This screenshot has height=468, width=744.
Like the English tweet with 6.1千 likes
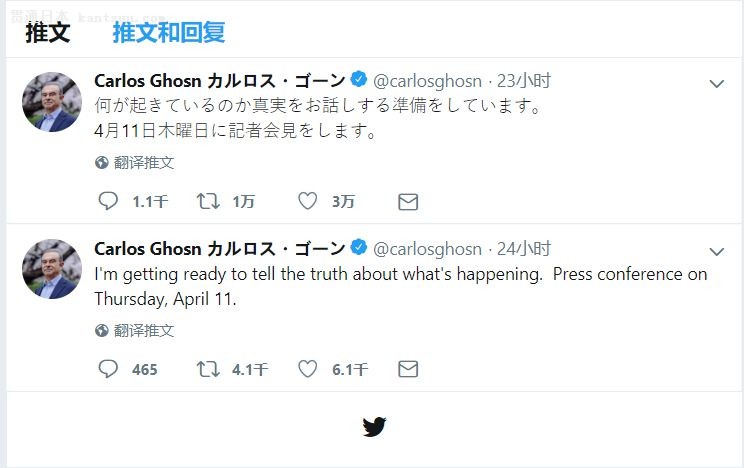(308, 369)
